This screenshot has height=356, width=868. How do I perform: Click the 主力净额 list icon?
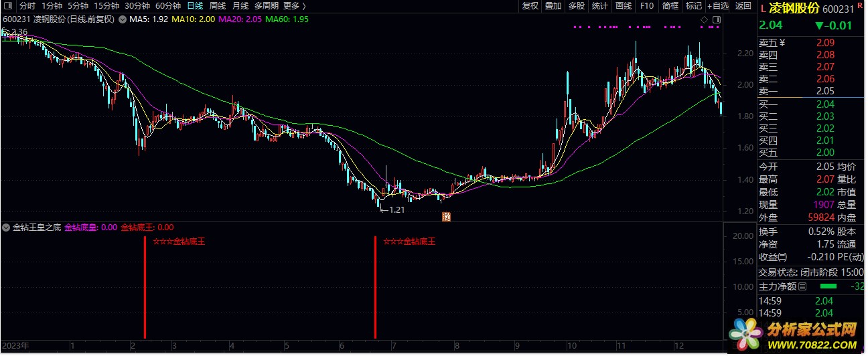coord(803,286)
